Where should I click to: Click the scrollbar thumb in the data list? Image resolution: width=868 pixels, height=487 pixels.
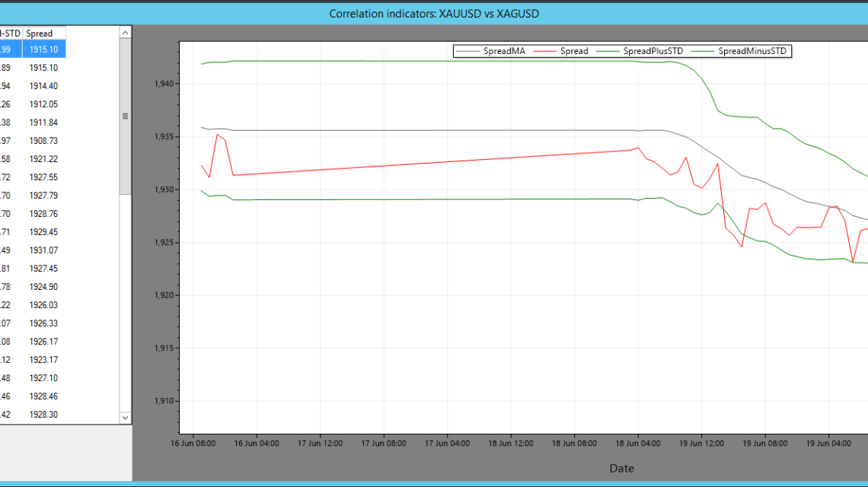126,116
